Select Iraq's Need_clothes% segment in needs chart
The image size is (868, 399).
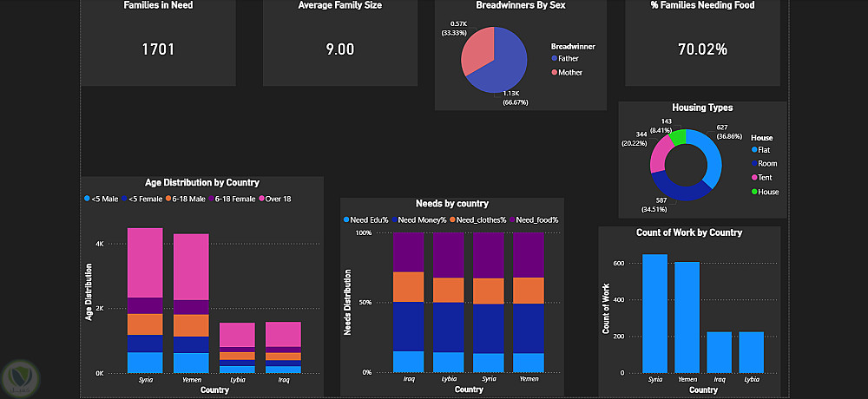[409, 286]
